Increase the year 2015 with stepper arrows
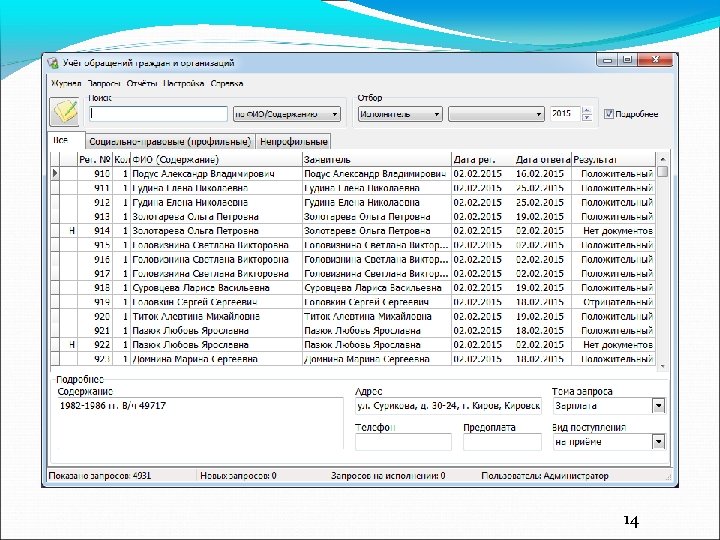720x540 pixels. 586,110
